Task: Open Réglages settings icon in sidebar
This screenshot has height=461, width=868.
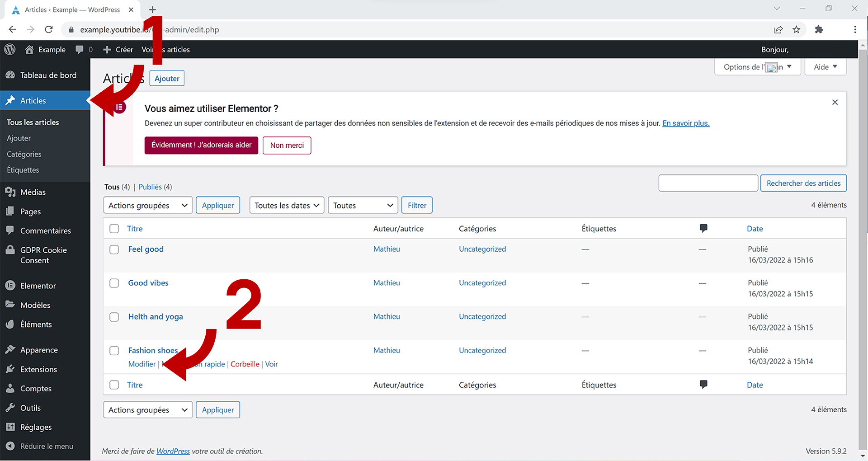Action: [10, 427]
